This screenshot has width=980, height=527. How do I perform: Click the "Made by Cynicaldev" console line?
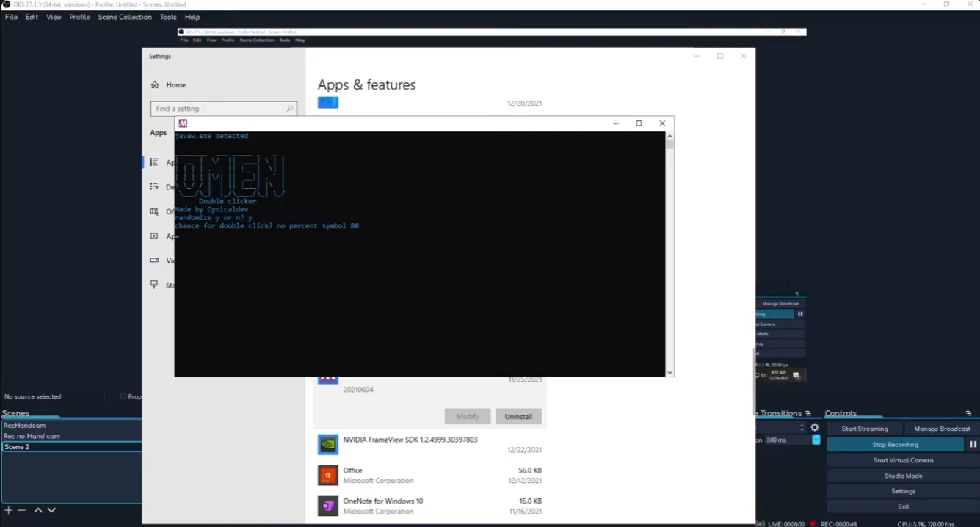pyautogui.click(x=211, y=209)
